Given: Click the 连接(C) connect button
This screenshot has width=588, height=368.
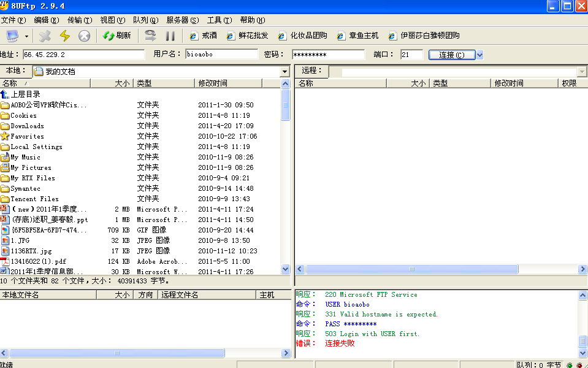Looking at the screenshot, I should point(452,55).
